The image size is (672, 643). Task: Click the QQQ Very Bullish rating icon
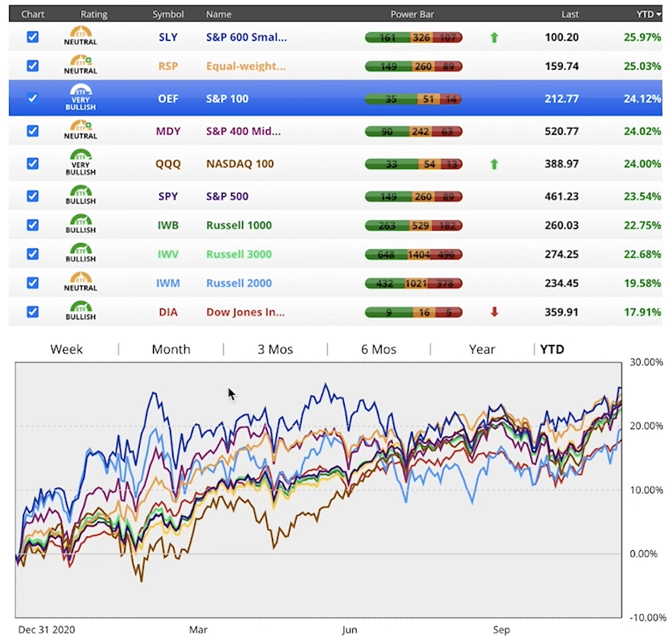point(80,163)
